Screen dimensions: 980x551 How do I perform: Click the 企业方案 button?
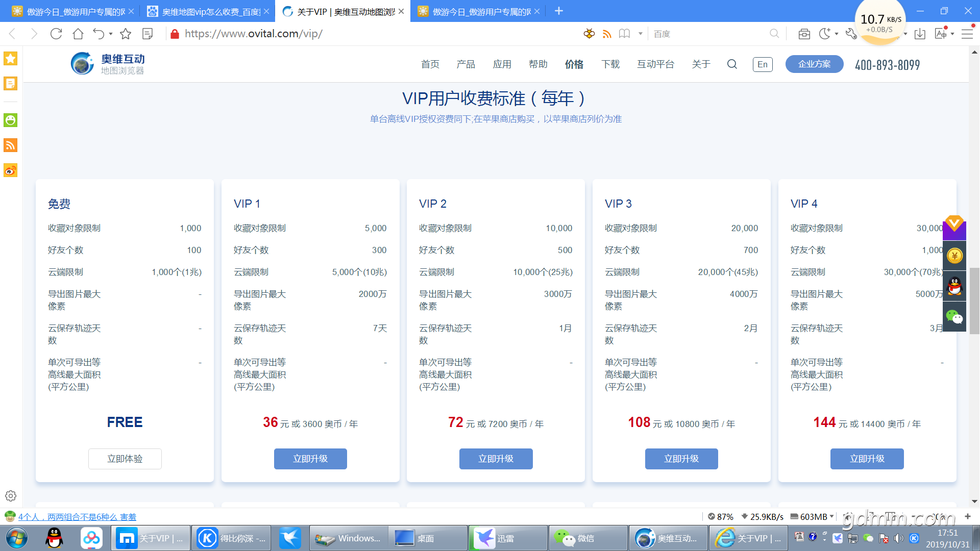tap(814, 64)
